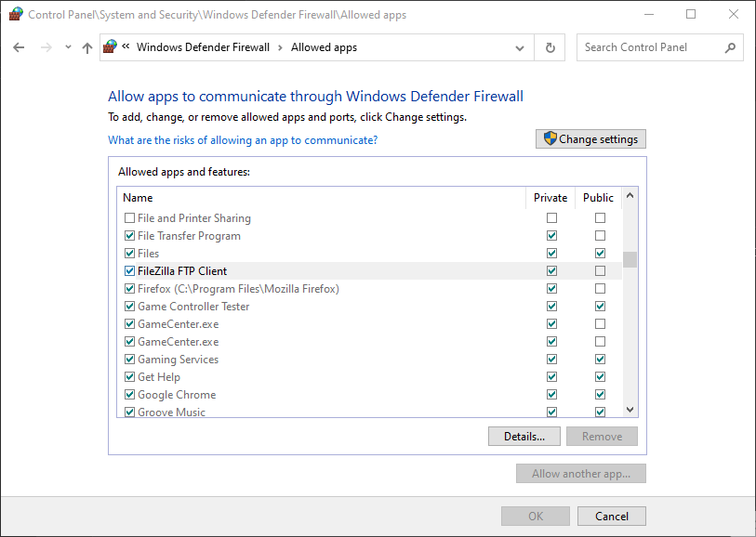
Task: Click the forward navigation arrow
Action: 46,47
